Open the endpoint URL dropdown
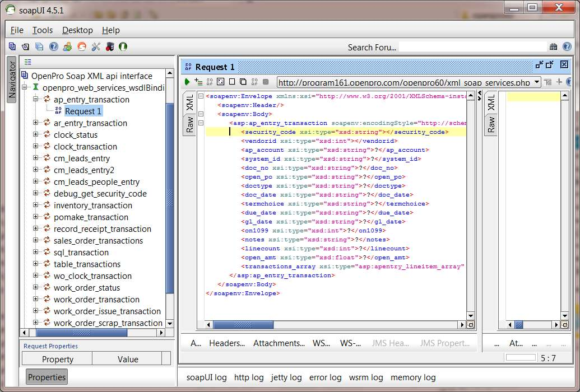Screen dimensions: 580x392 point(536,82)
